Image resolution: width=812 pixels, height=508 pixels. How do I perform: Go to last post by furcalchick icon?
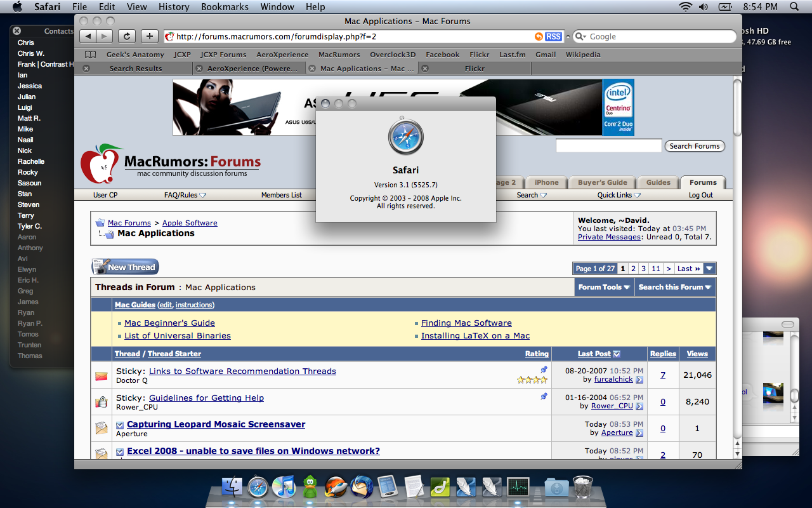639,380
